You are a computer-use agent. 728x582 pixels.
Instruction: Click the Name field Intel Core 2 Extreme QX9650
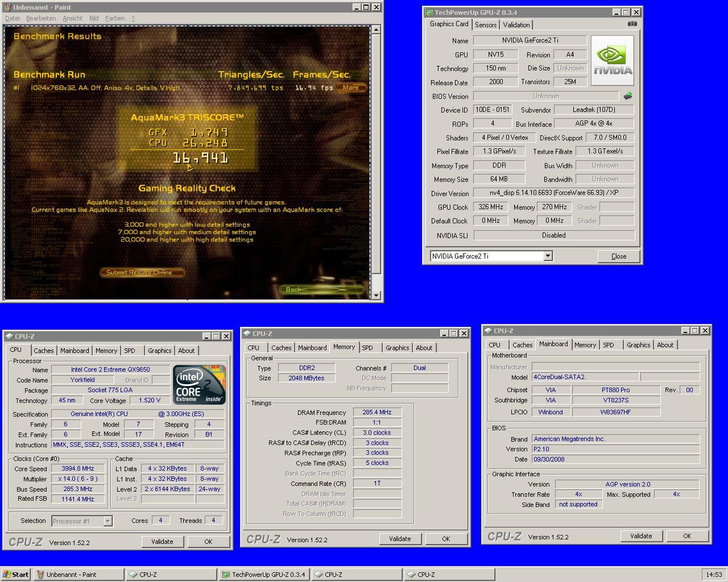tap(110, 369)
